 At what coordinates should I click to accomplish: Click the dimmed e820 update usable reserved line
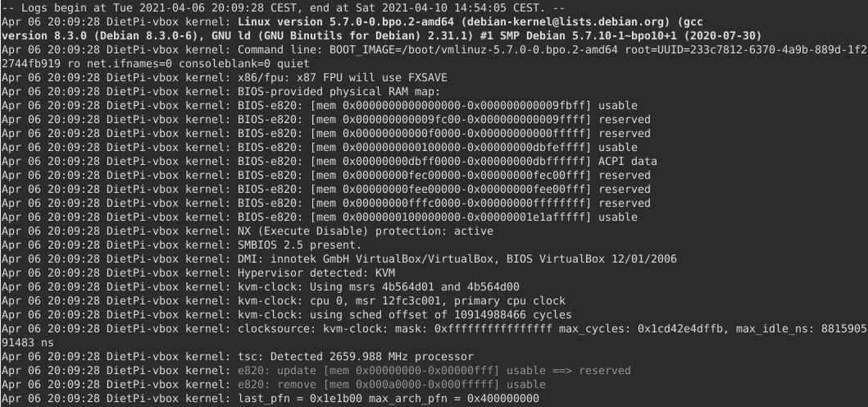click(x=316, y=370)
